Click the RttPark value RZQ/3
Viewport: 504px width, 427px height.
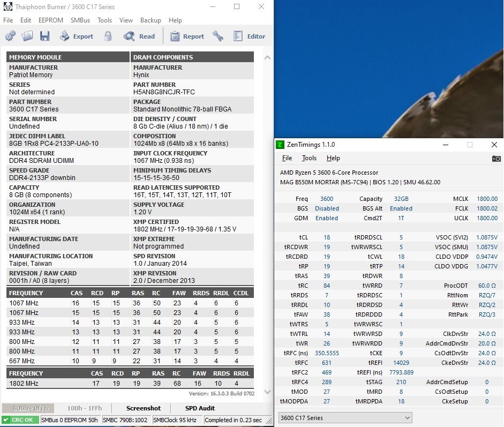coord(487,314)
